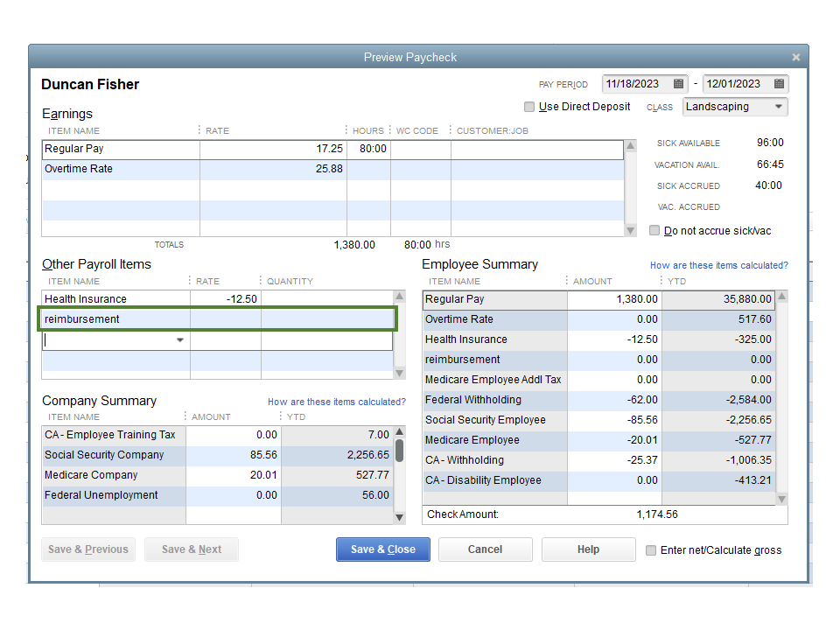Click the Regular Pay hours field

(368, 149)
